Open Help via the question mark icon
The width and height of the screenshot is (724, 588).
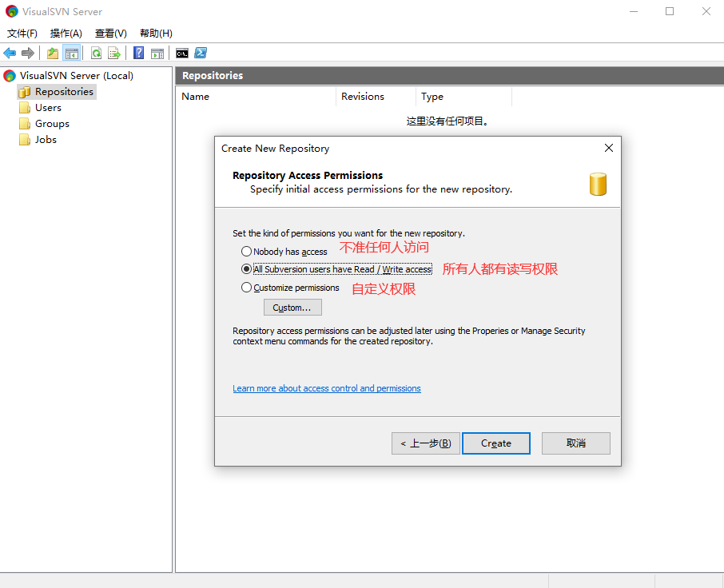coord(139,54)
